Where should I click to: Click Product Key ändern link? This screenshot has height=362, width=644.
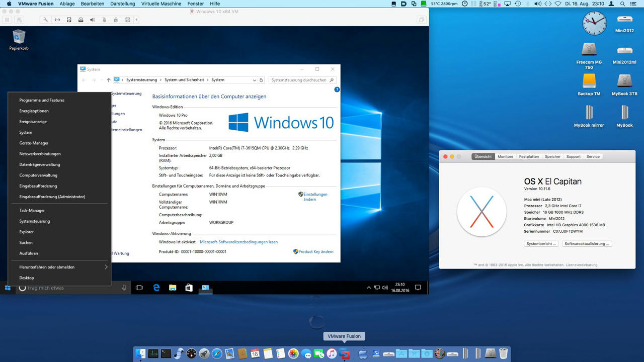[x=315, y=251]
